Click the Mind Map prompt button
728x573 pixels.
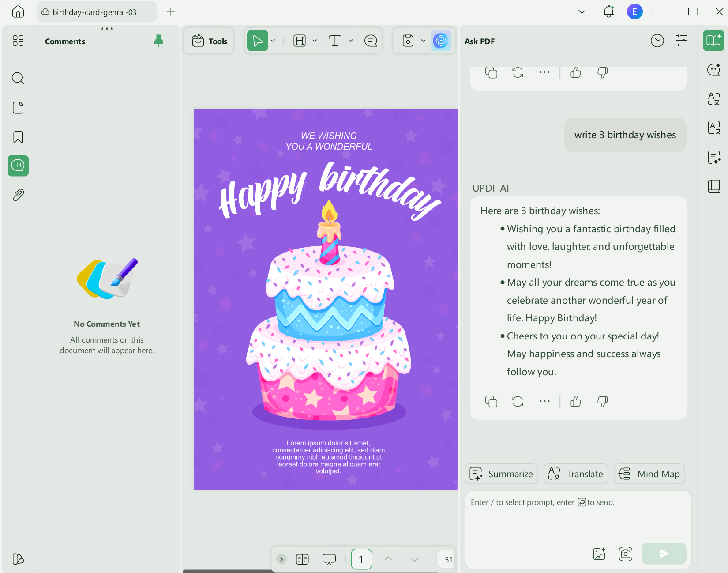tap(649, 474)
